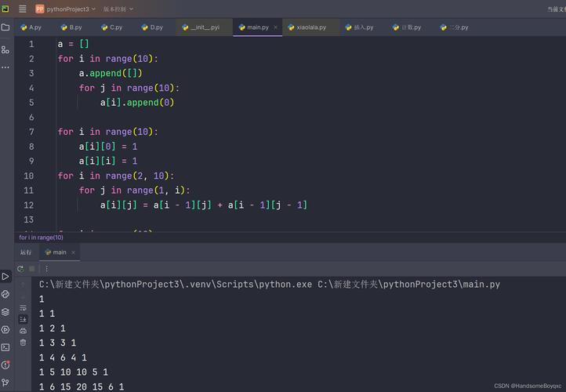Click the 运行 run panel label

[26, 252]
